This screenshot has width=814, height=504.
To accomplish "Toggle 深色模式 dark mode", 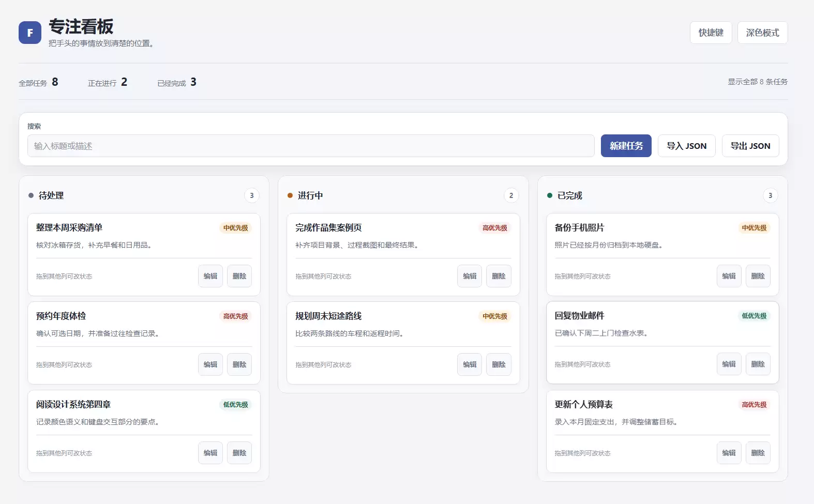I will coord(762,33).
